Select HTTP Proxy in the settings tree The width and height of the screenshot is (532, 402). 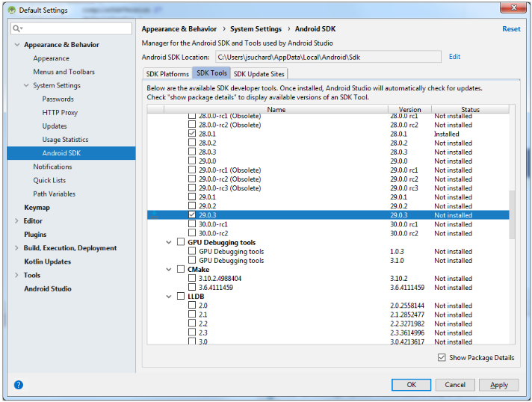pos(60,113)
